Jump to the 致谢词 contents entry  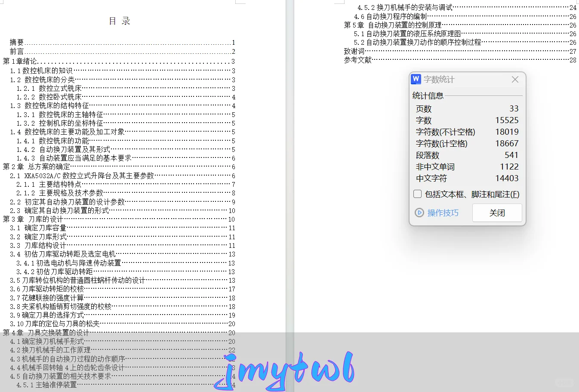tap(460, 51)
